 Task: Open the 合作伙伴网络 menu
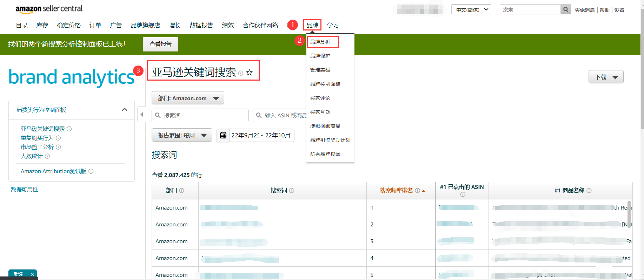pos(260,25)
